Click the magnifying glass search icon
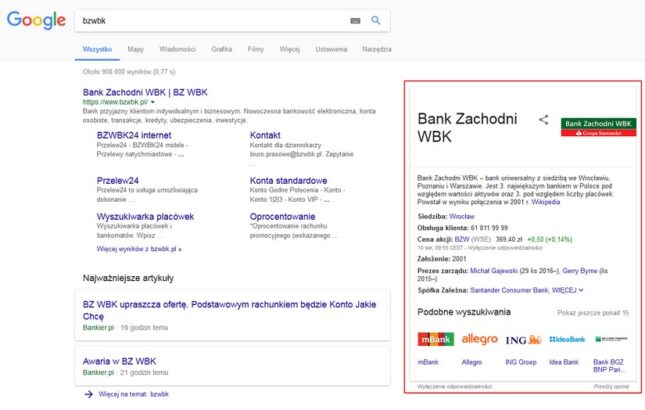Screen dimensions: 645x410 click(x=376, y=20)
